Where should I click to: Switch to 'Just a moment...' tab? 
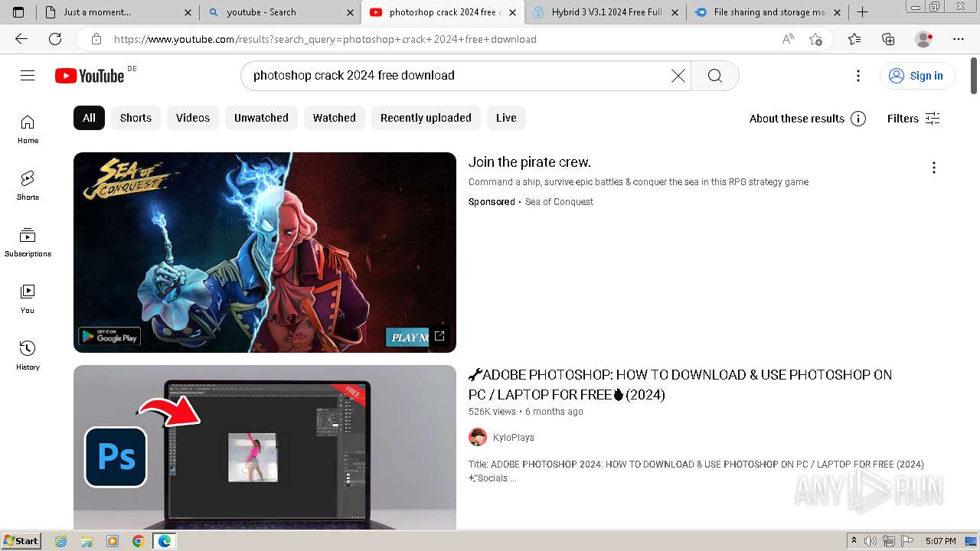[118, 12]
